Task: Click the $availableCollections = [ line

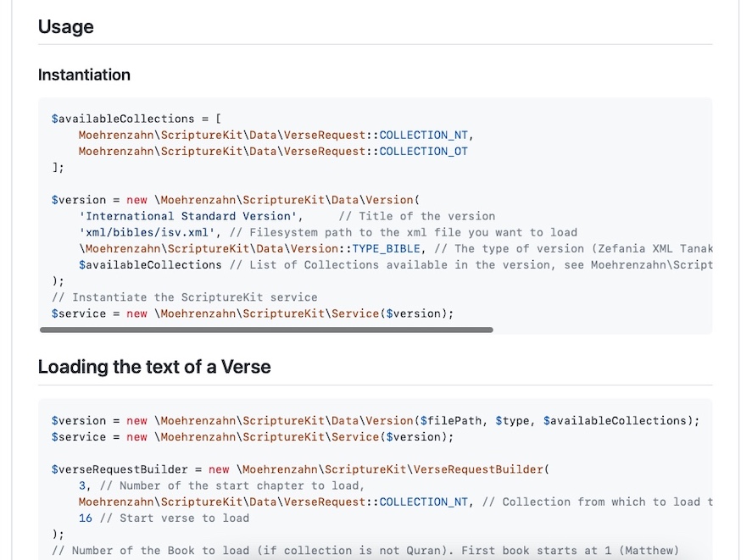Action: tap(136, 119)
